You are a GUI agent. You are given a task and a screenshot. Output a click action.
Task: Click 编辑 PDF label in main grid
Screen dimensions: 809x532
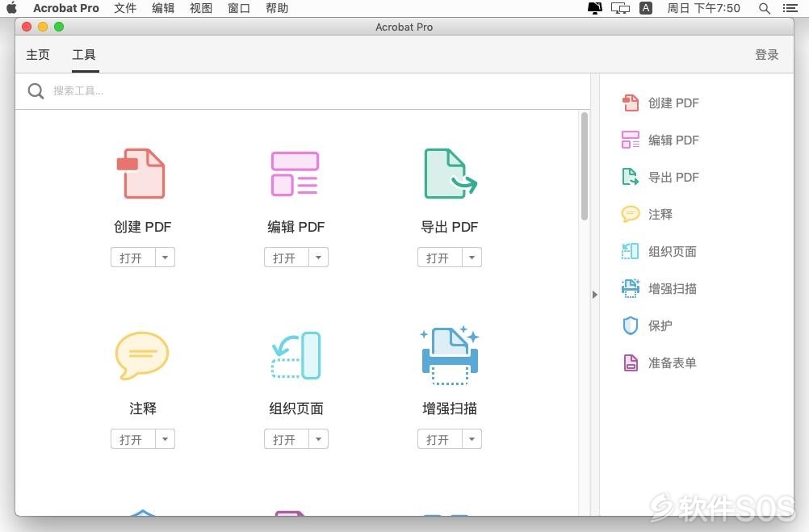pyautogui.click(x=296, y=227)
